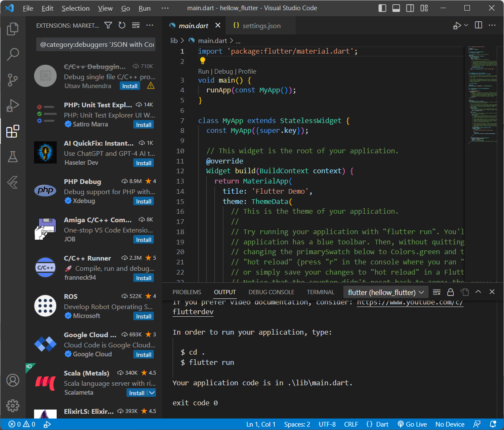Expand hidden menus with title bar ellipsis
The width and height of the screenshot is (504, 430).
(165, 8)
